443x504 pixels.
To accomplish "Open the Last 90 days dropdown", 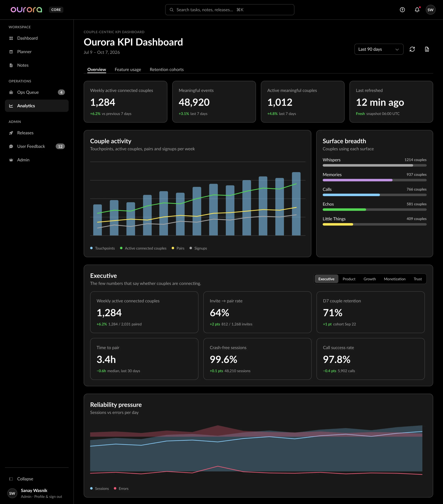I will [379, 49].
